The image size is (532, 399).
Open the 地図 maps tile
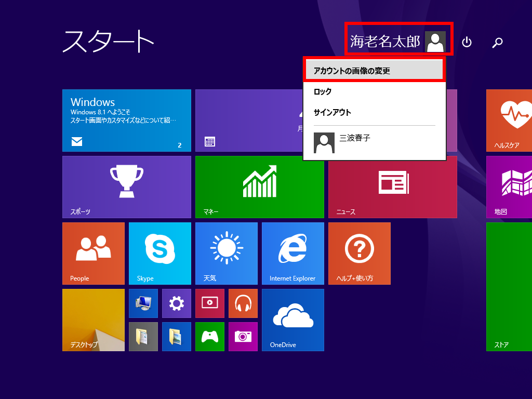coord(509,187)
